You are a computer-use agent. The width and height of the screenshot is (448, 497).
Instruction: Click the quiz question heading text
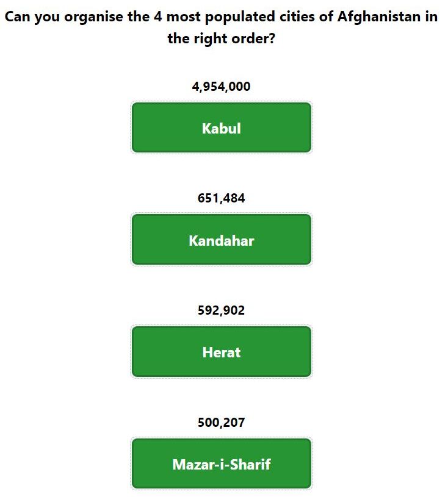click(221, 27)
